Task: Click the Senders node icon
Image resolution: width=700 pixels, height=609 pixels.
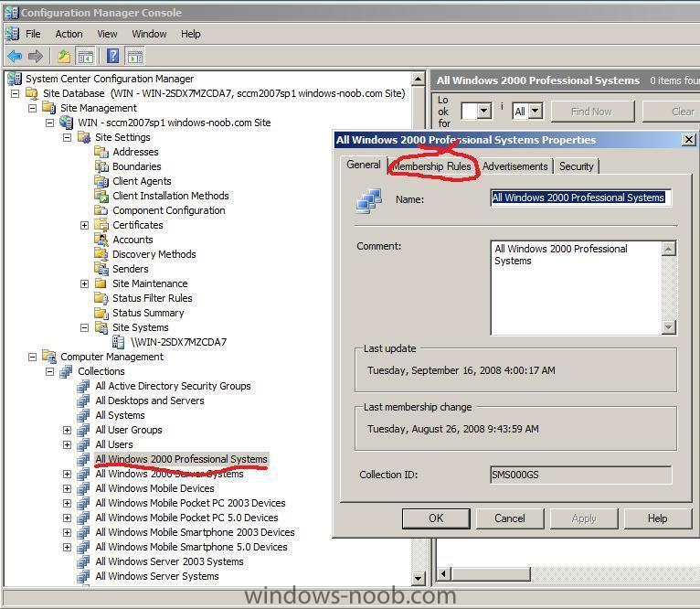Action: (101, 269)
